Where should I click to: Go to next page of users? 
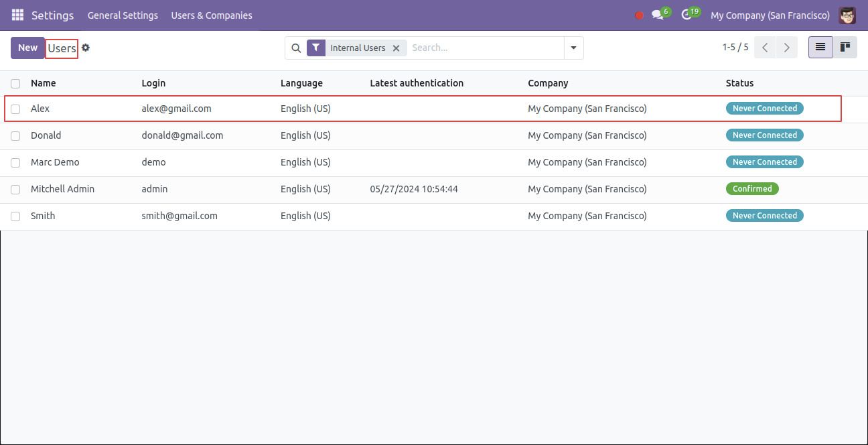787,48
